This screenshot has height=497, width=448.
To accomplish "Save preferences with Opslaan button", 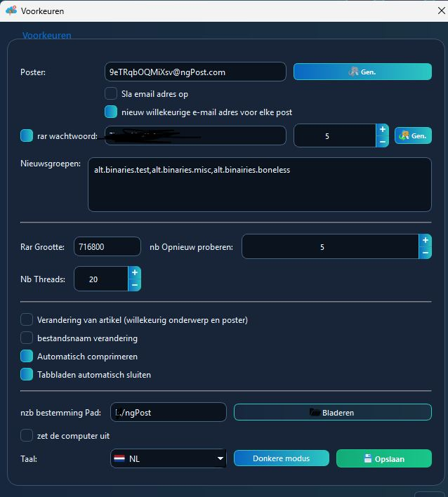I will [384, 458].
